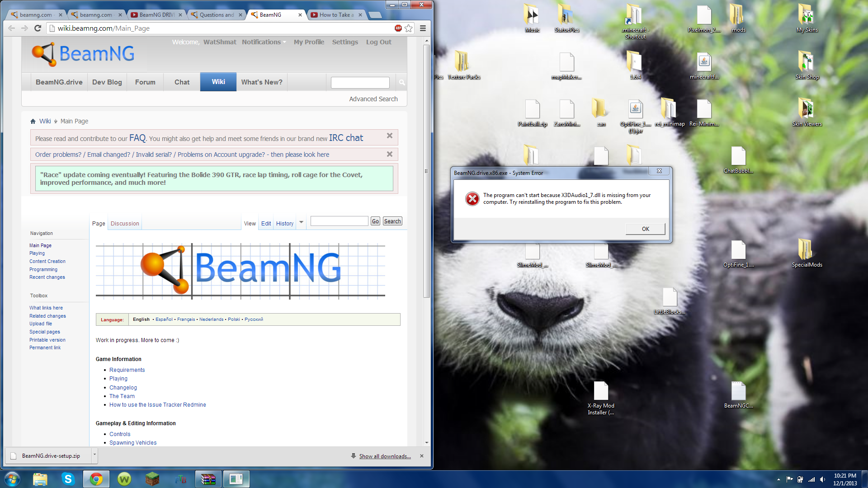Screen dimensions: 868x488
Task: Open the Changelog link
Action: click(123, 388)
